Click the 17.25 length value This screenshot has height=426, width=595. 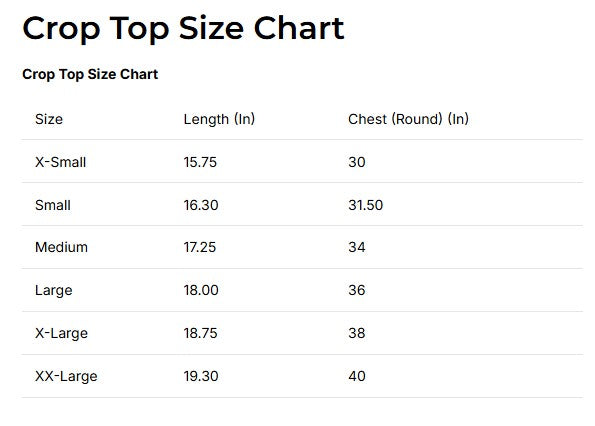[200, 247]
